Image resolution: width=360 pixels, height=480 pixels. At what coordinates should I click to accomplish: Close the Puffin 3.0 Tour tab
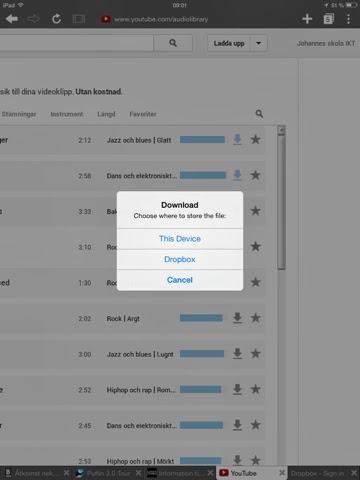138,473
